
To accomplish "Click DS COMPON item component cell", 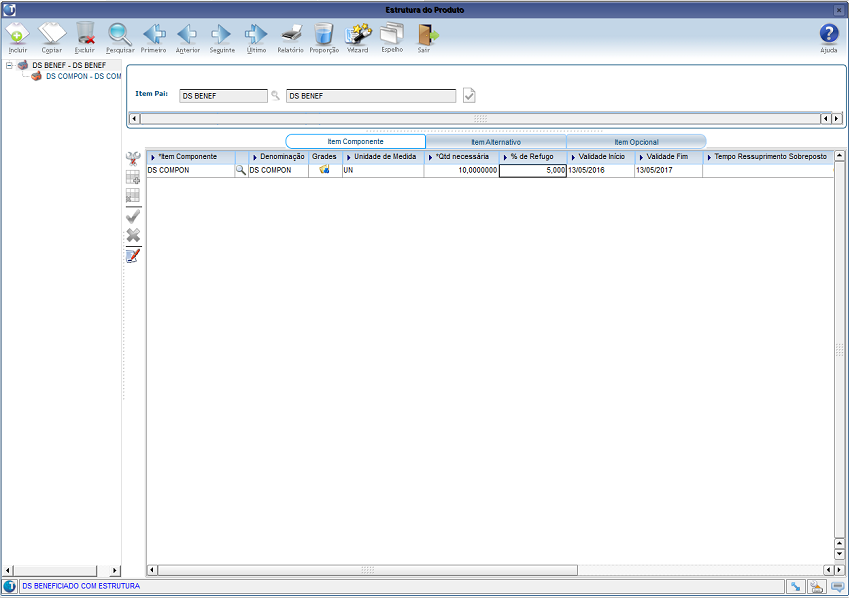I will pyautogui.click(x=190, y=170).
